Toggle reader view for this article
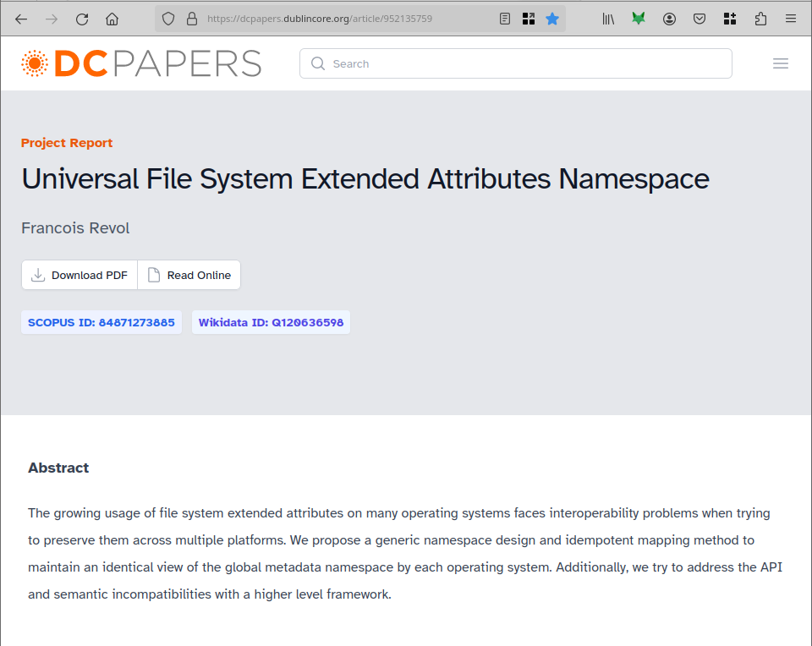 (505, 19)
